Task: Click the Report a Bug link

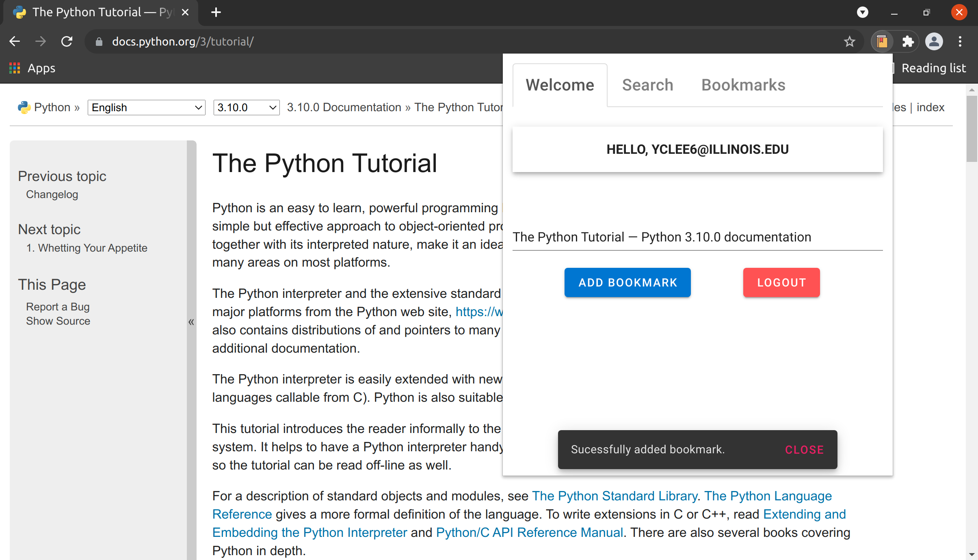Action: [x=57, y=306]
